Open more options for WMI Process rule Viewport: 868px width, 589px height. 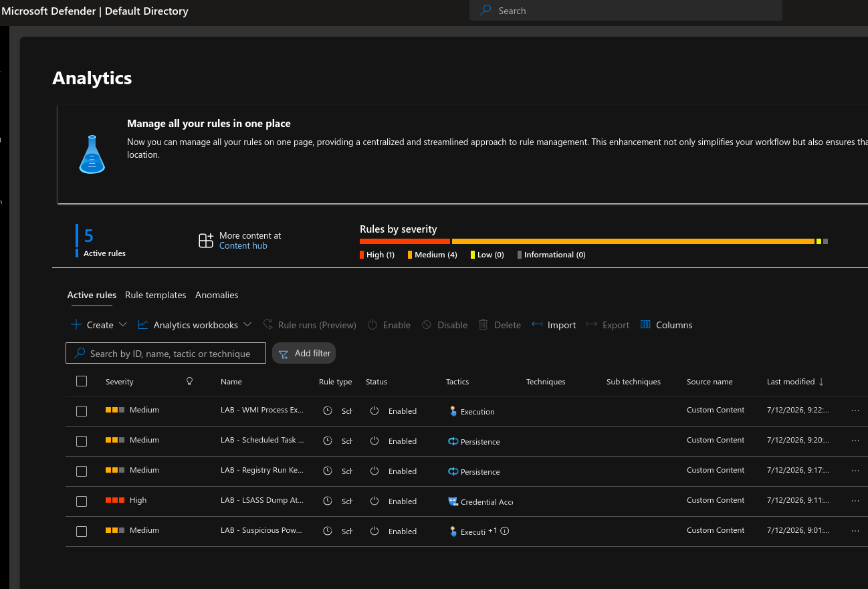point(855,410)
